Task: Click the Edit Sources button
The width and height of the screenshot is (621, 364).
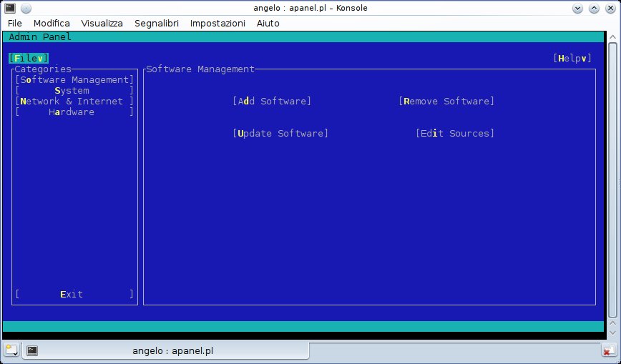Action: (455, 133)
